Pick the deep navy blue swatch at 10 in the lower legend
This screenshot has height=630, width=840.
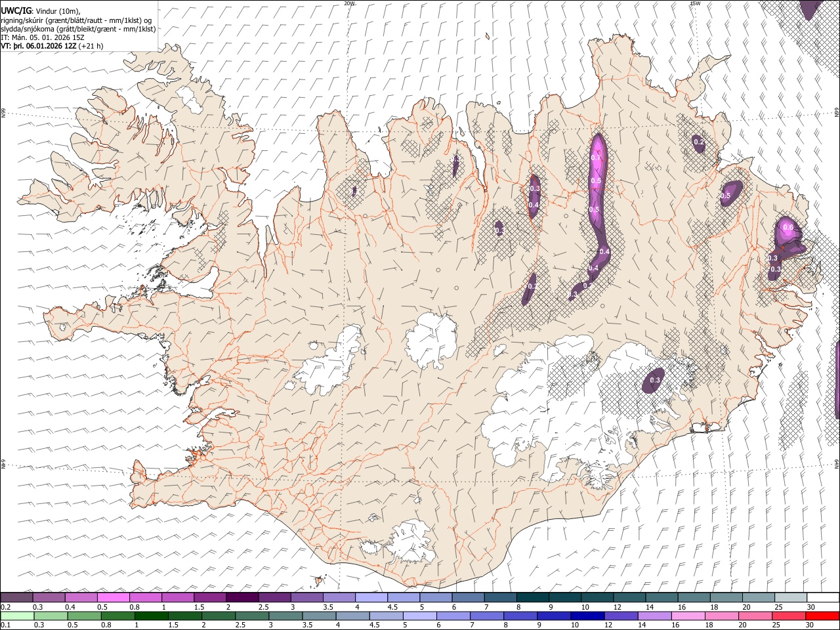pyautogui.click(x=588, y=616)
